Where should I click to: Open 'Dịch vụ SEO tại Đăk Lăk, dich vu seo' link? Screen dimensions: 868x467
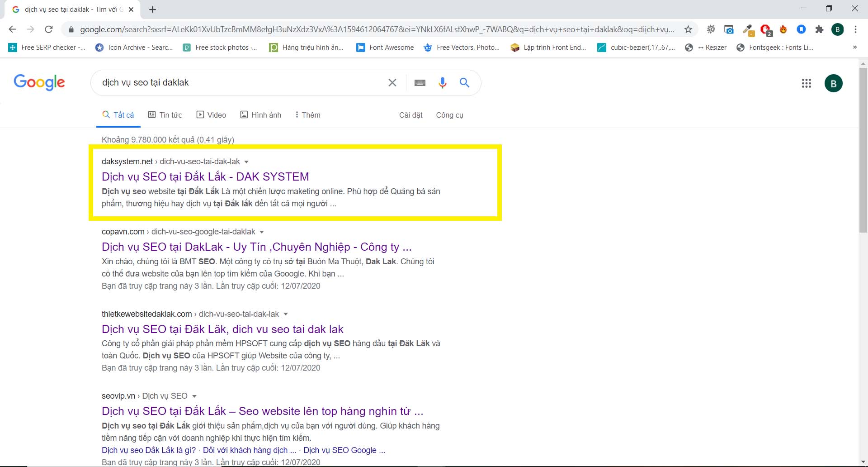tap(222, 329)
